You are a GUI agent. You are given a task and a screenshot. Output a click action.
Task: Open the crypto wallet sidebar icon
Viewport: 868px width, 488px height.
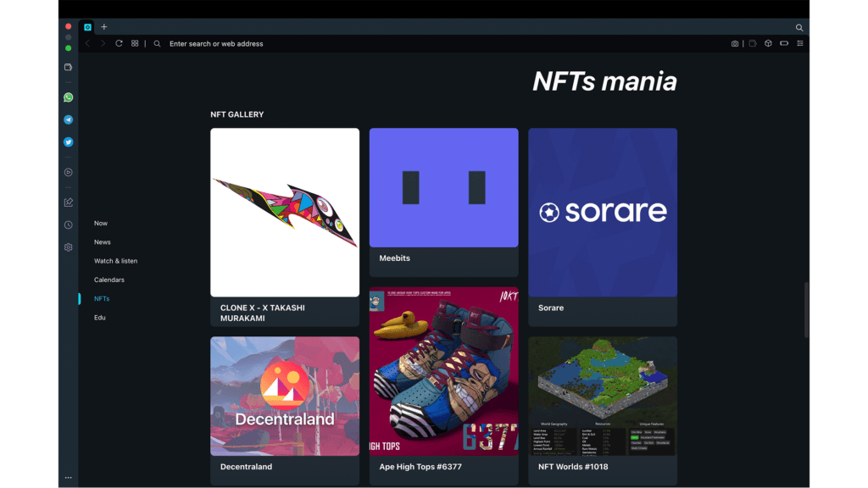69,67
